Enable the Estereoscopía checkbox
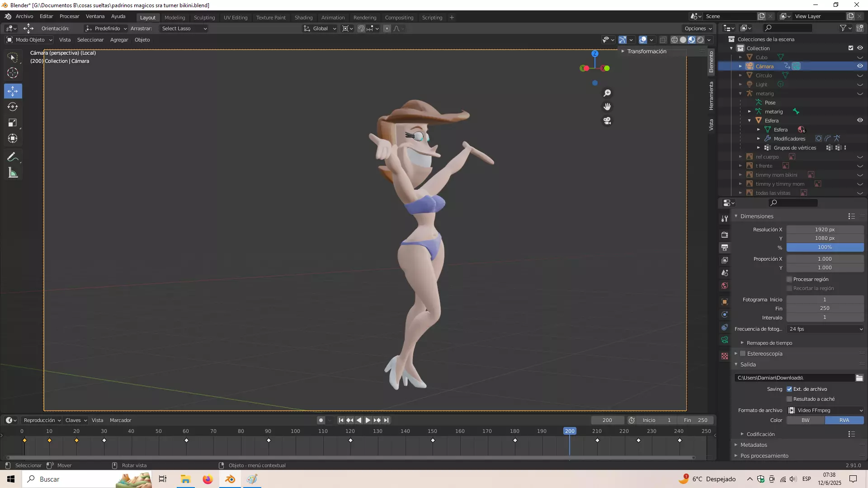Image resolution: width=868 pixels, height=488 pixels. point(742,354)
